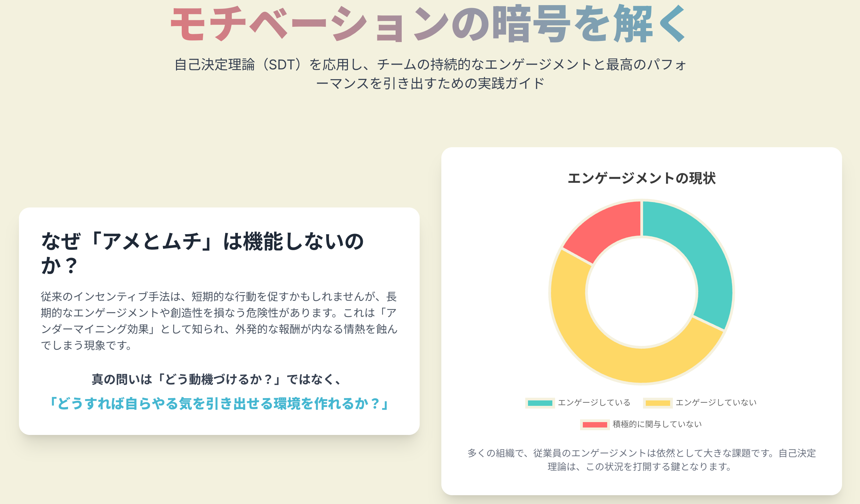Click the エンゲージメントの現状 chart heading
The width and height of the screenshot is (860, 504).
pos(641,178)
